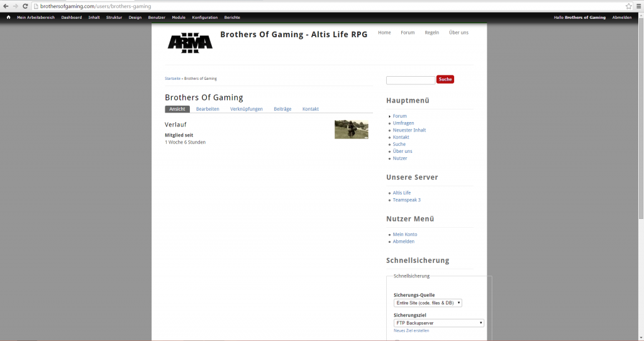Click Abmelden in the top admin bar
Screen dimensions: 644x341
coord(621,18)
